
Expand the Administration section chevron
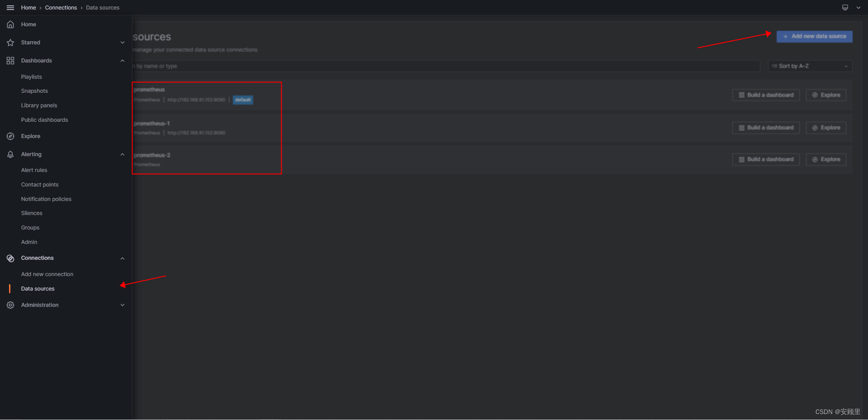click(123, 305)
